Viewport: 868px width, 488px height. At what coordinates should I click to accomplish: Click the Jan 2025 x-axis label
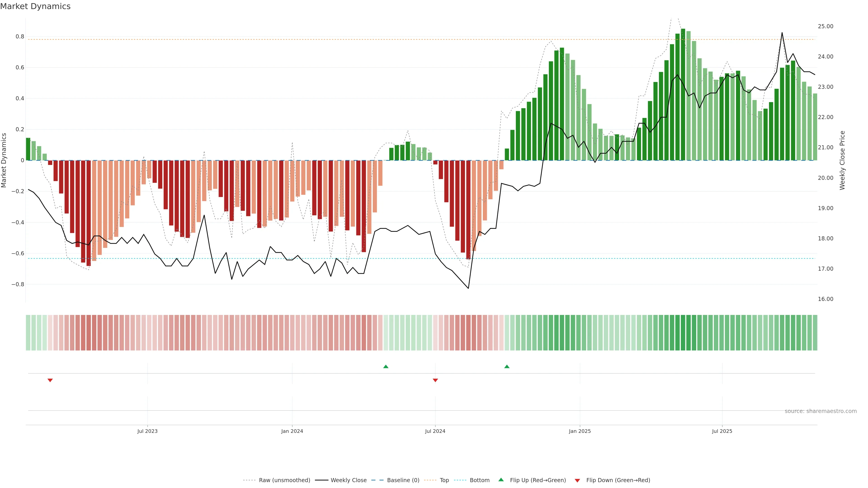(x=580, y=431)
